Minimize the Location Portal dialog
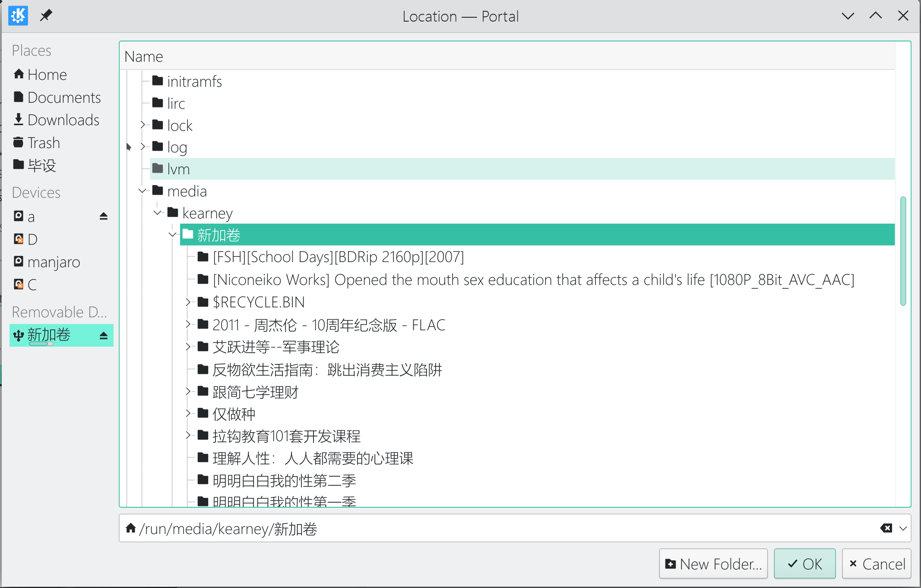Screen dimensions: 921x588 848,16
